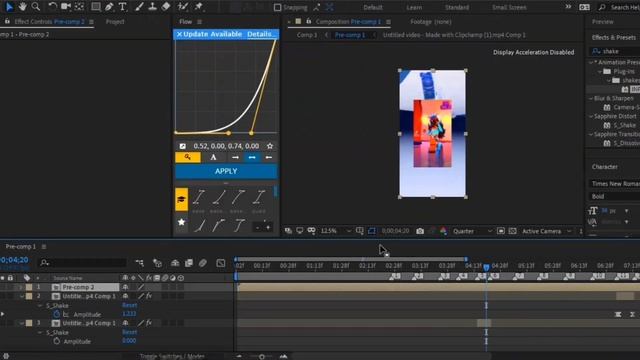Show channel and color management icon
Screen dimensions: 640x360
click(443, 231)
